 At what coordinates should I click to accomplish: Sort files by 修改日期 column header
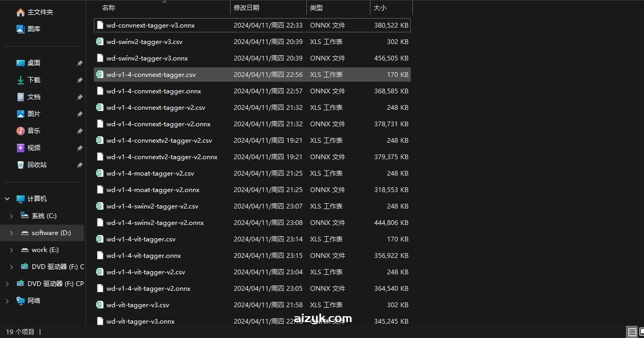246,8
